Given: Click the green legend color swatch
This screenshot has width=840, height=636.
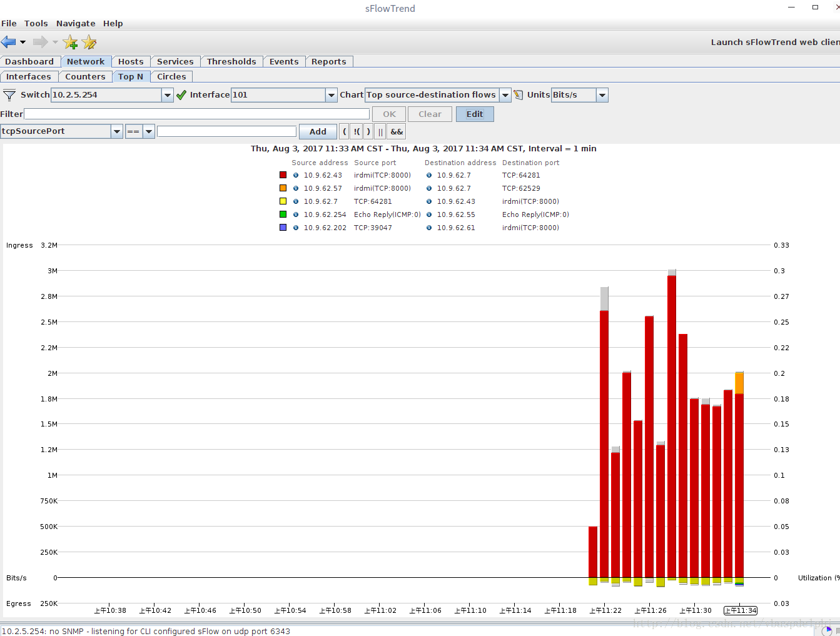Looking at the screenshot, I should pos(283,215).
